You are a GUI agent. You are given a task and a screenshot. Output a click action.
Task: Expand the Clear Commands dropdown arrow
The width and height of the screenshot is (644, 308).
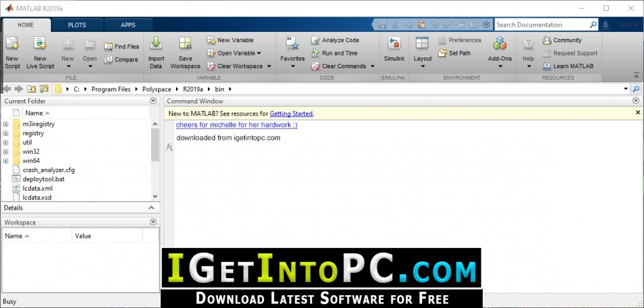click(372, 66)
